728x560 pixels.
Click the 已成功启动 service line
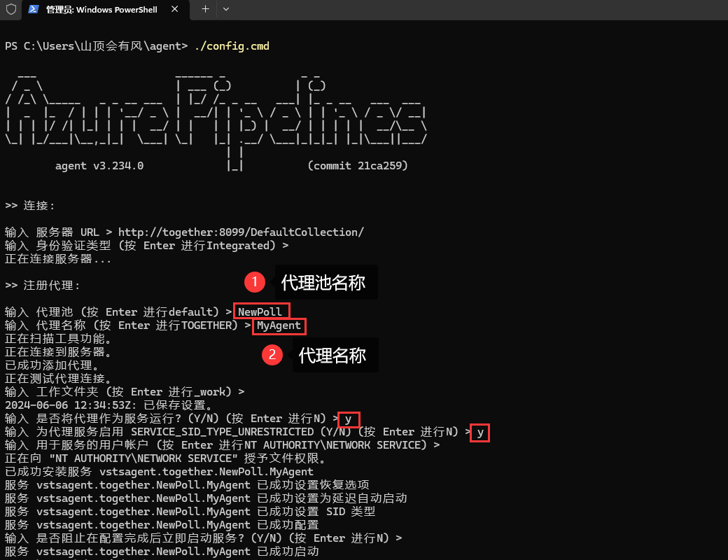tap(162, 552)
